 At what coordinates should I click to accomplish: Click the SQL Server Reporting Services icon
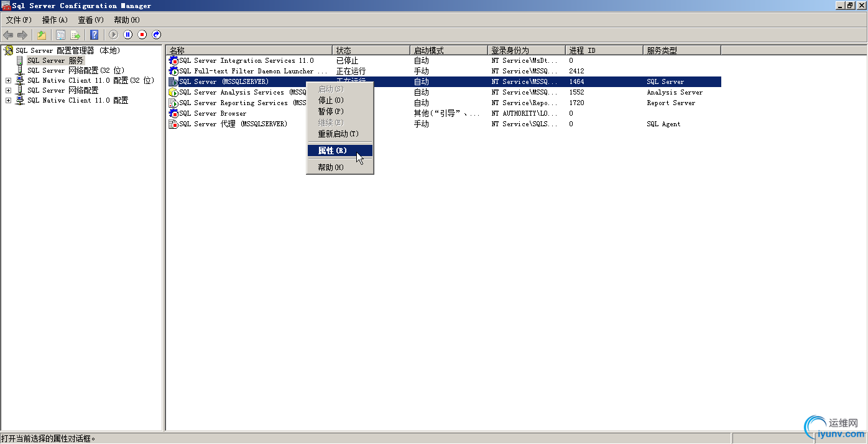pos(173,103)
